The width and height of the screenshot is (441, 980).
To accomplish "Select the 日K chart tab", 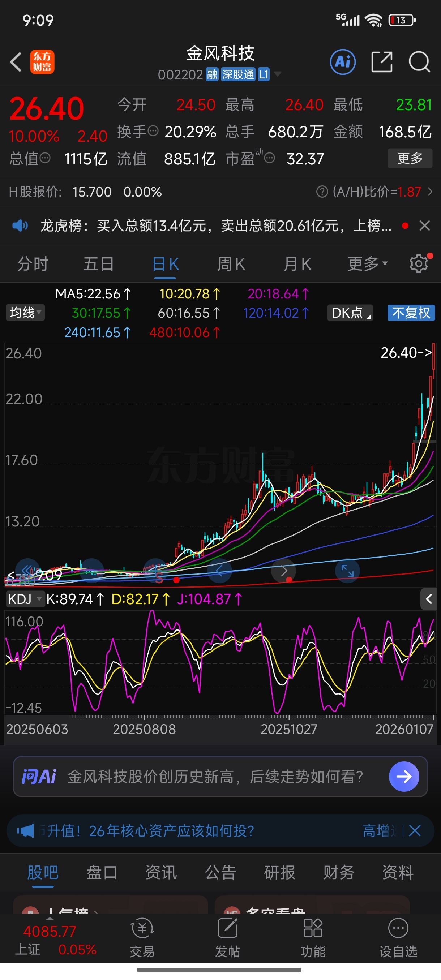I will click(x=165, y=264).
